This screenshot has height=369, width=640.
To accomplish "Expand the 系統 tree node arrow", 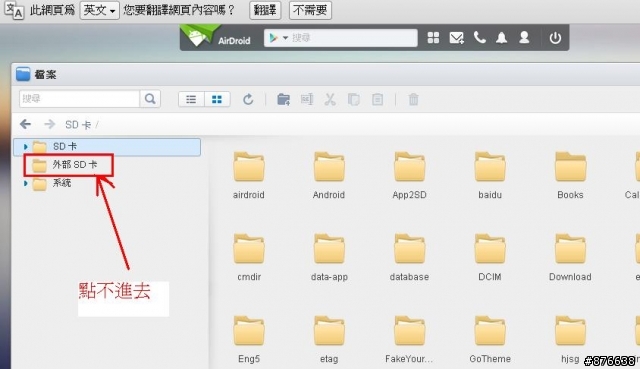I will point(25,183).
